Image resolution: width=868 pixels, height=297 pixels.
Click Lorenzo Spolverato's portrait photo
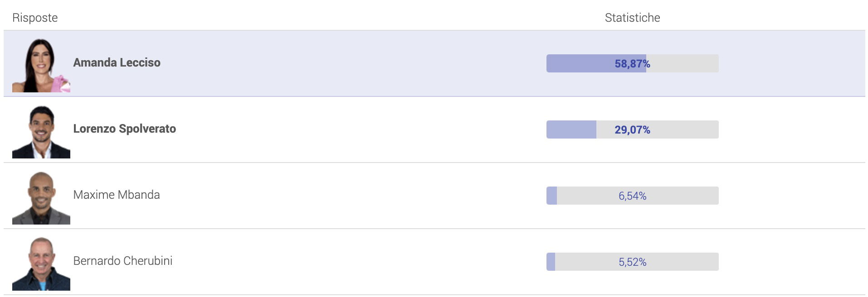[41, 132]
